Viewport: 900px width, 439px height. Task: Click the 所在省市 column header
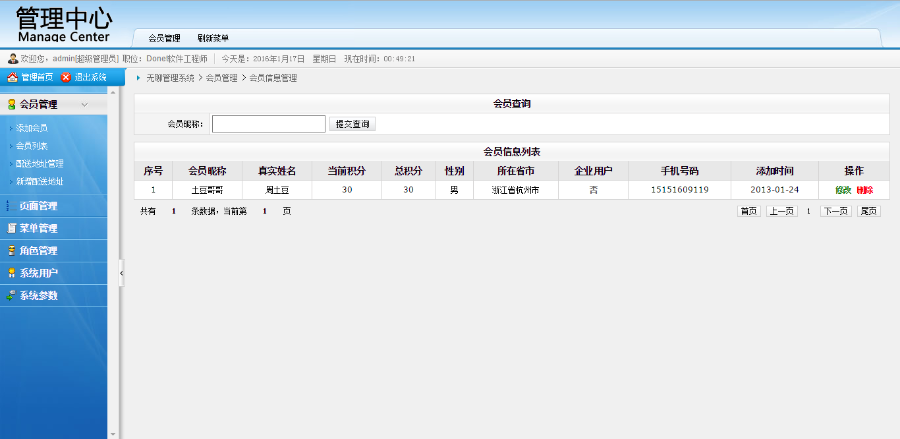tap(516, 171)
